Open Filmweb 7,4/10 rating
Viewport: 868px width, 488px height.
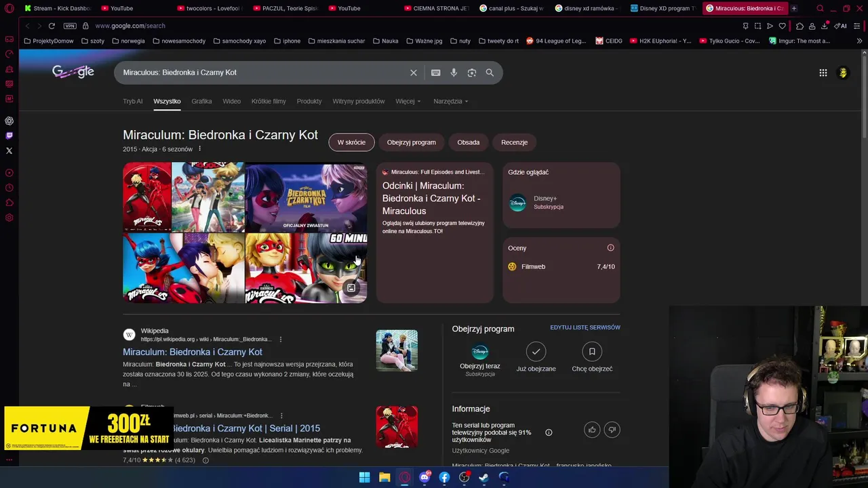coord(561,266)
